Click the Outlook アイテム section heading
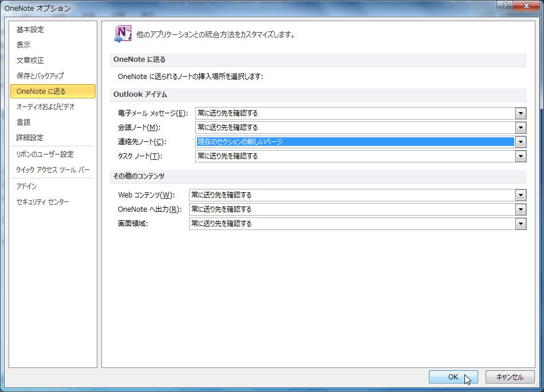This screenshot has width=544, height=392. tap(140, 94)
